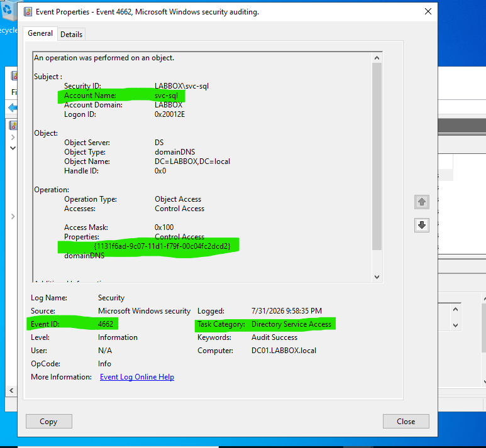The width and height of the screenshot is (486, 448).
Task: Select the Object Name DC=LABBOX,DC=local
Action: point(192,161)
